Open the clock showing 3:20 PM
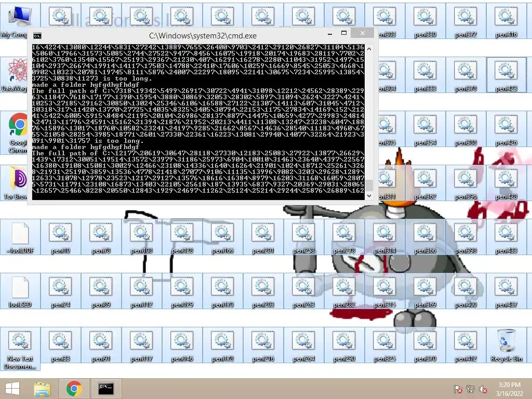Viewport: 532px width, 399px height. point(509,389)
